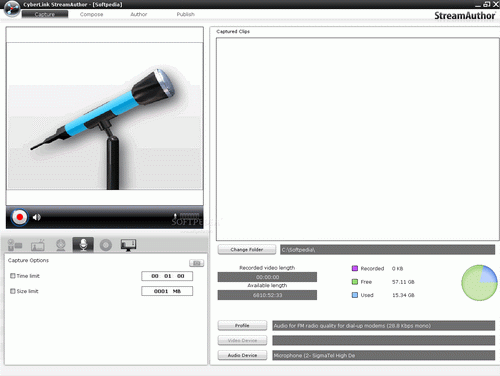Enable the Time limit checkbox
The image size is (500, 376).
point(13,276)
